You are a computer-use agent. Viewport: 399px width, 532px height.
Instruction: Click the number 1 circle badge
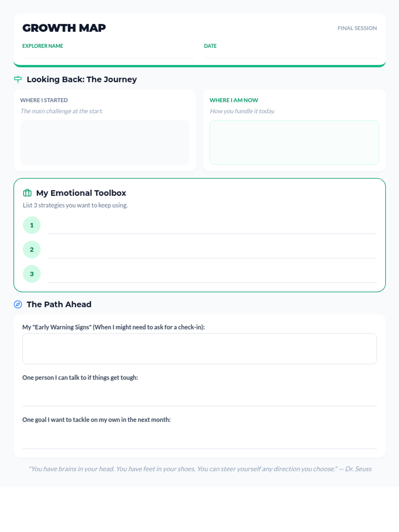(x=32, y=225)
